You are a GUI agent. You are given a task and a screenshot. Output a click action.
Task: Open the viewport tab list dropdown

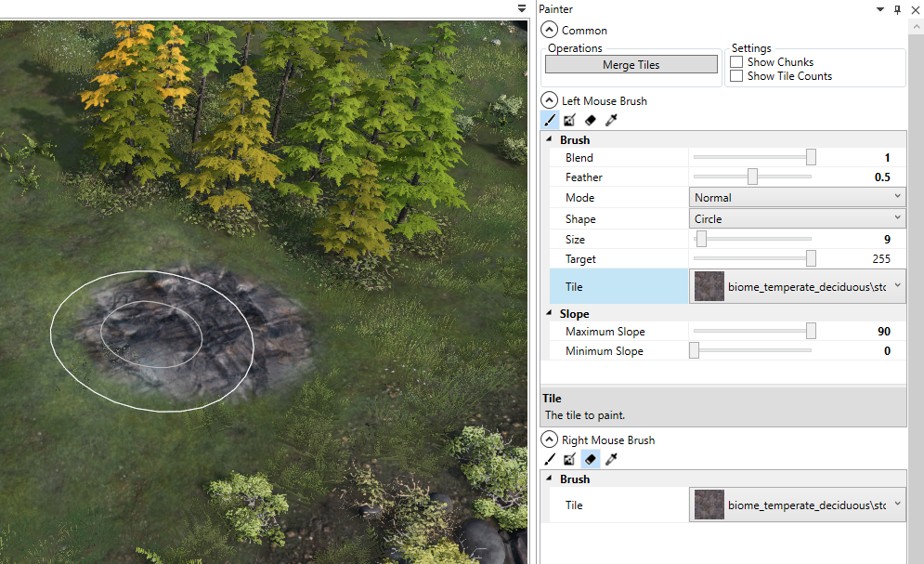[x=522, y=8]
